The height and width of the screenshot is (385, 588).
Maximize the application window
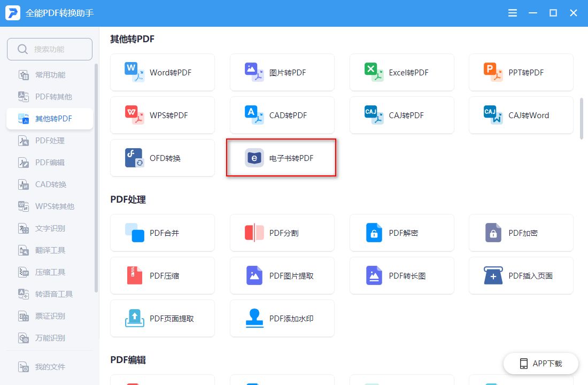(x=553, y=13)
